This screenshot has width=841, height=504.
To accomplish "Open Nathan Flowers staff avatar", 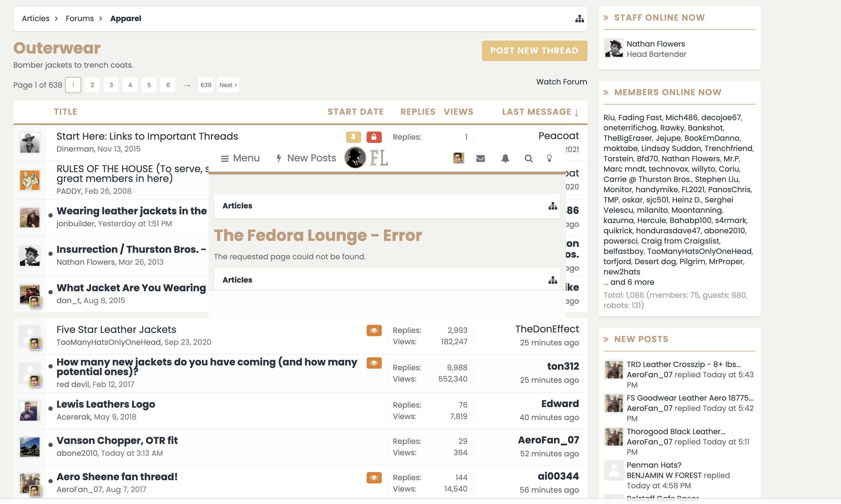I will click(x=614, y=48).
